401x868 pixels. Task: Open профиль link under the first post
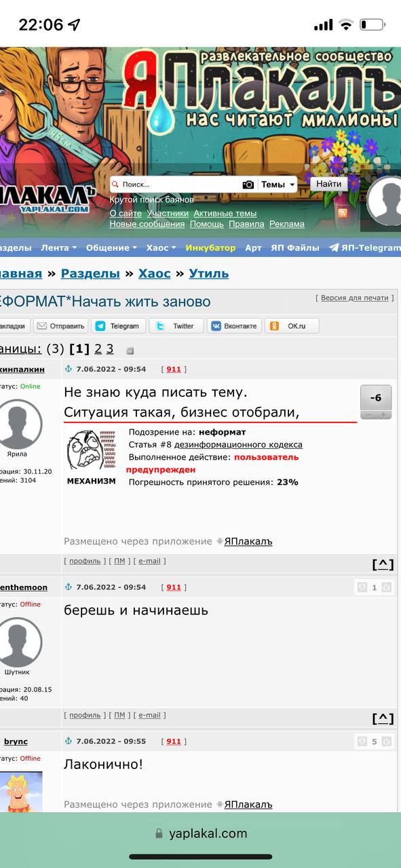[x=85, y=561]
